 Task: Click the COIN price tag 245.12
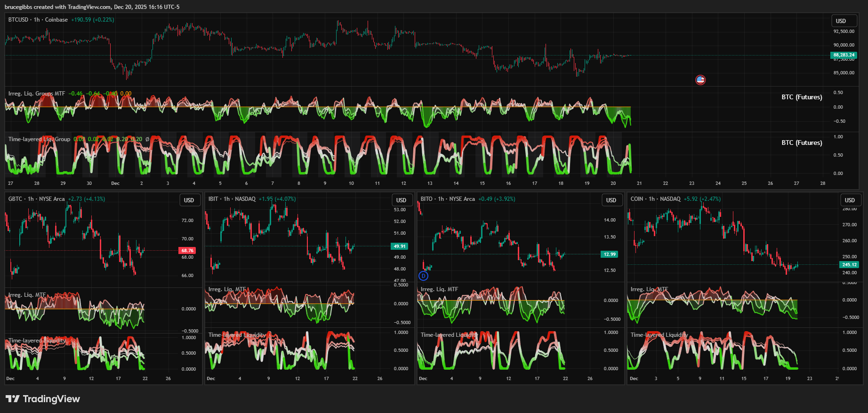(849, 265)
